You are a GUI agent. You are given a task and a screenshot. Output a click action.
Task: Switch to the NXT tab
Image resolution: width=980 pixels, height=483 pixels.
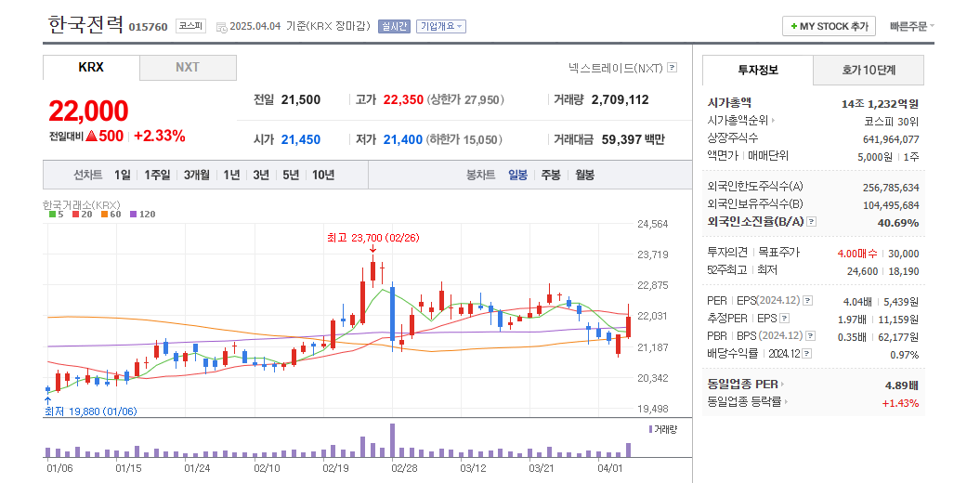188,68
